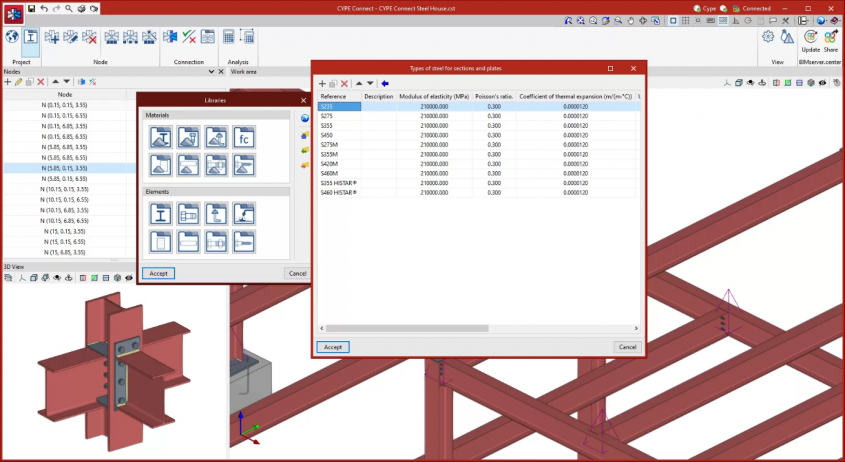The image size is (845, 462).
Task: Undo the last action in title bar
Action: 44,8
